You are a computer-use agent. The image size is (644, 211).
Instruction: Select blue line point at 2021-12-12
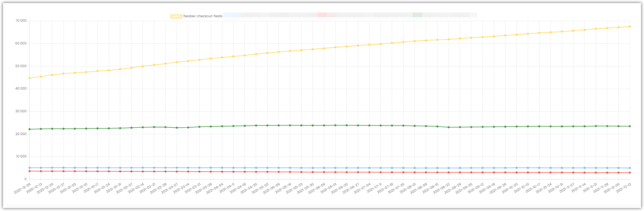click(630, 168)
